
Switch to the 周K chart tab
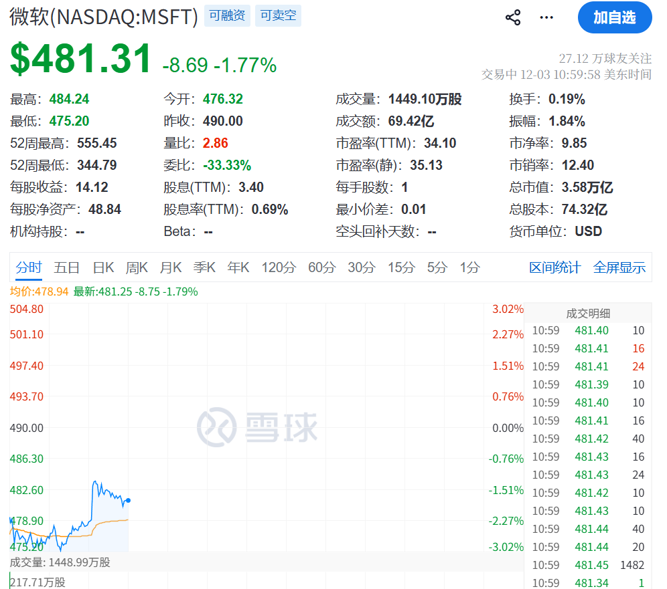137,267
